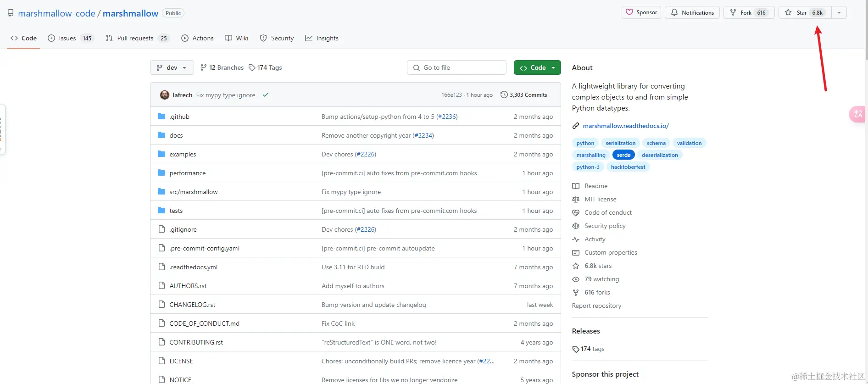Open the .github folder icon

(x=161, y=117)
